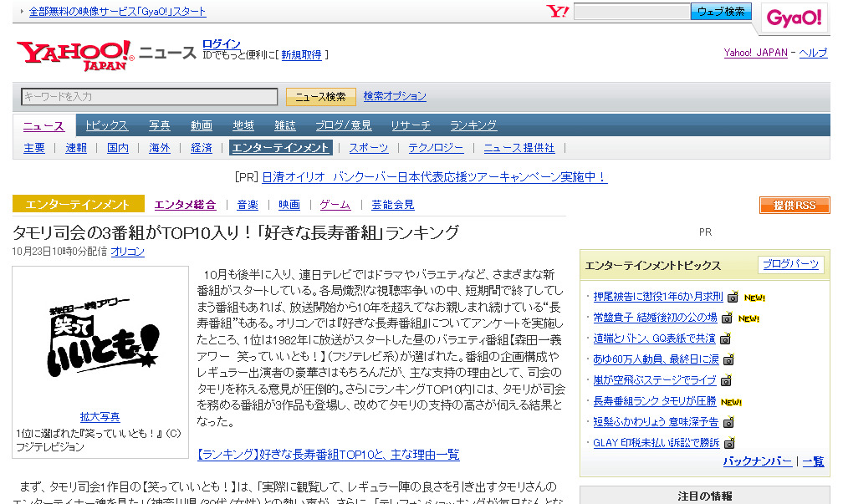
Task: Click the Yahoo! JAPAN logo
Action: click(75, 55)
